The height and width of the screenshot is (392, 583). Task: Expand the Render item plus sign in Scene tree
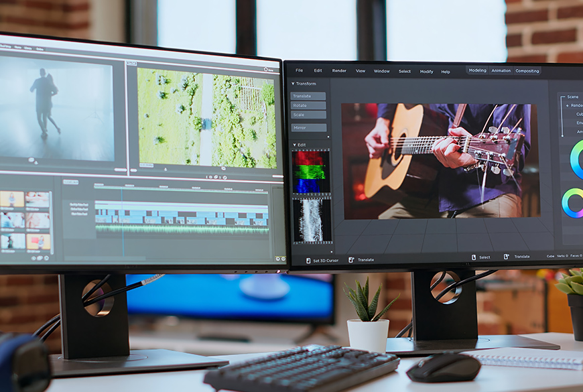click(x=568, y=106)
